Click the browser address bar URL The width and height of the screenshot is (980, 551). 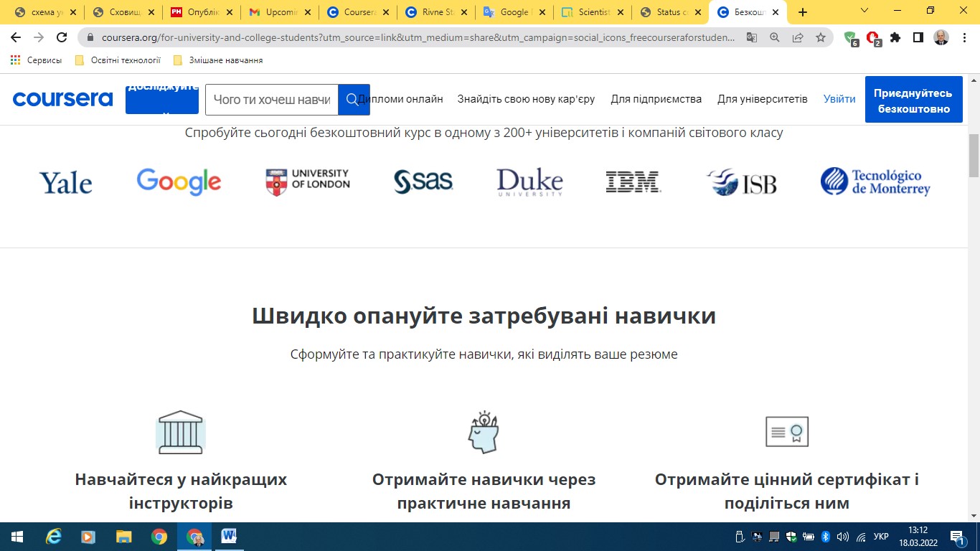(x=418, y=37)
